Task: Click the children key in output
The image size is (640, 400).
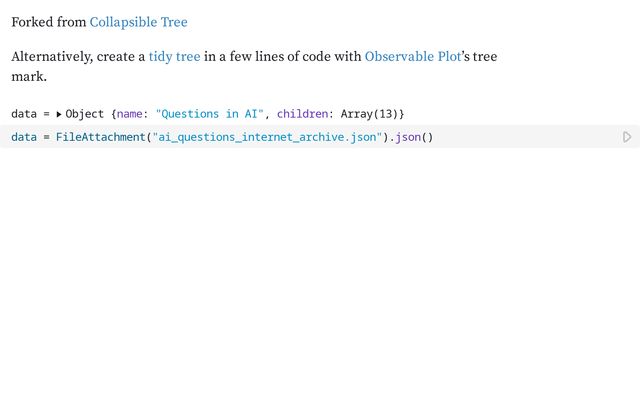Action: (x=303, y=114)
